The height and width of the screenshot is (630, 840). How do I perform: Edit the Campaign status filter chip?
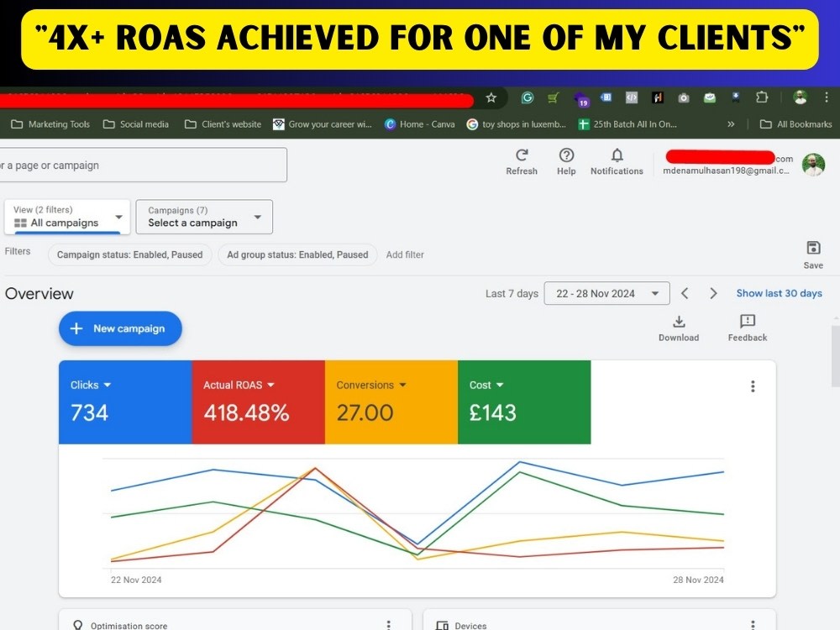(x=129, y=255)
